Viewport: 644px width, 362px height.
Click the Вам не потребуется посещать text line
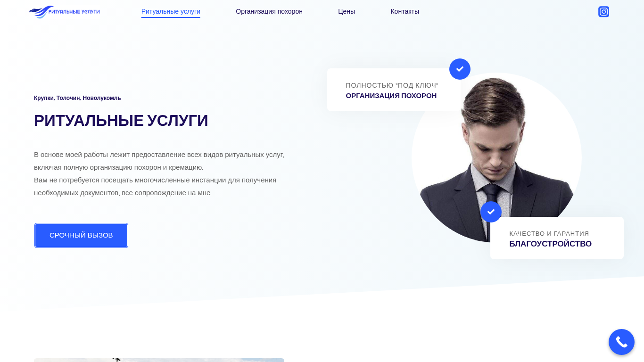pyautogui.click(x=155, y=180)
